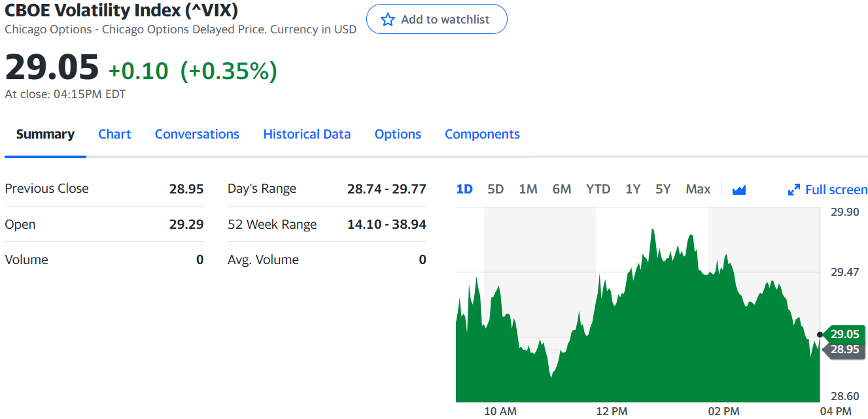Click the Full screen link text
The height and width of the screenshot is (419, 868).
tap(836, 190)
